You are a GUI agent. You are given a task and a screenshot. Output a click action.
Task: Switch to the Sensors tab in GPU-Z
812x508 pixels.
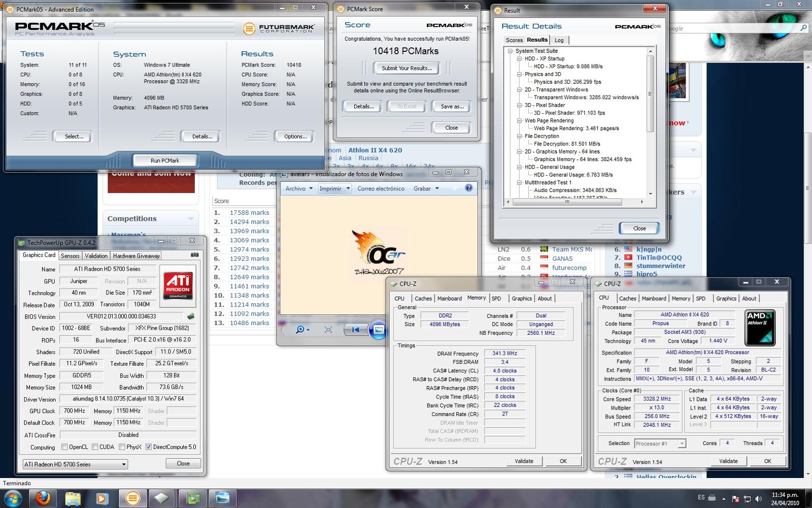[70, 256]
